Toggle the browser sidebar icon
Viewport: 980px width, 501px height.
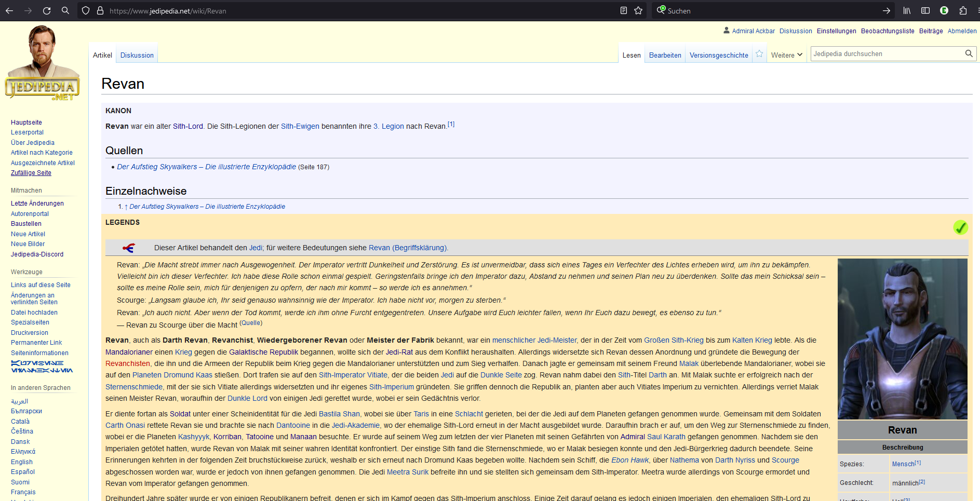925,10
